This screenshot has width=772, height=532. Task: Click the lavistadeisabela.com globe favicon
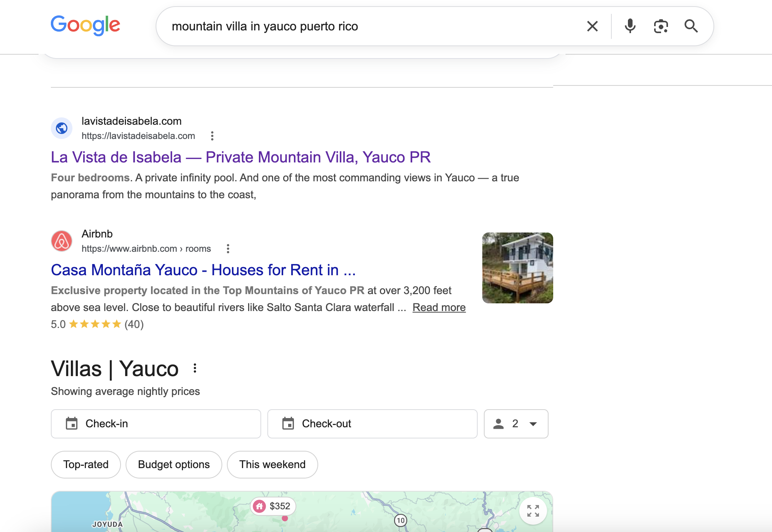[62, 128]
